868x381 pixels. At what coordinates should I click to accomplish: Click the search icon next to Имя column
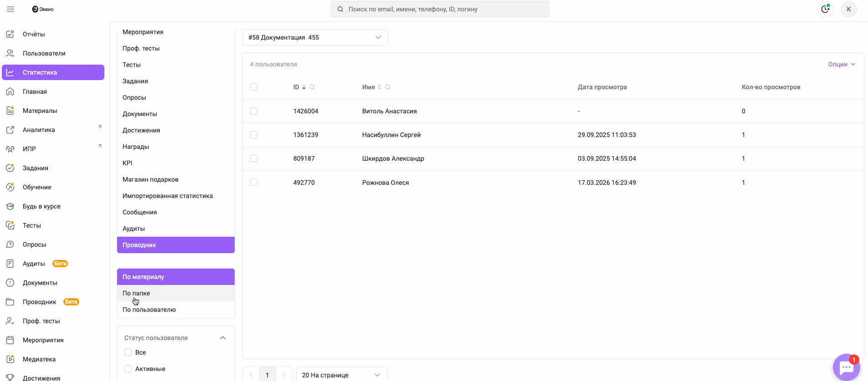(388, 87)
